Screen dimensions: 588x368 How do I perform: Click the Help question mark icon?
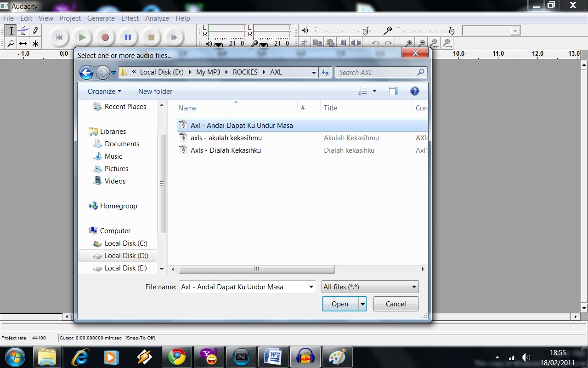pyautogui.click(x=415, y=91)
